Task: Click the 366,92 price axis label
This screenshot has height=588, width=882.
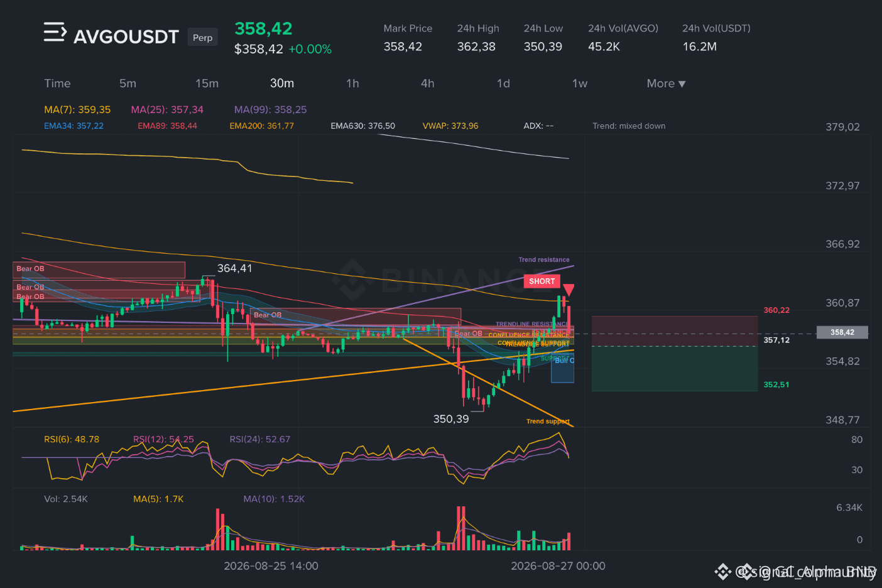Action: pyautogui.click(x=842, y=244)
